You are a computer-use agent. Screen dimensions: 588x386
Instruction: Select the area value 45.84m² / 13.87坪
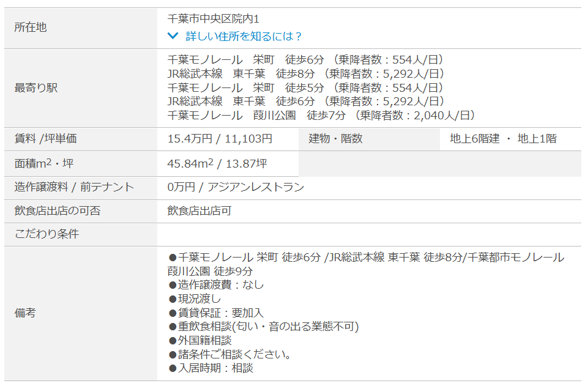[217, 164]
